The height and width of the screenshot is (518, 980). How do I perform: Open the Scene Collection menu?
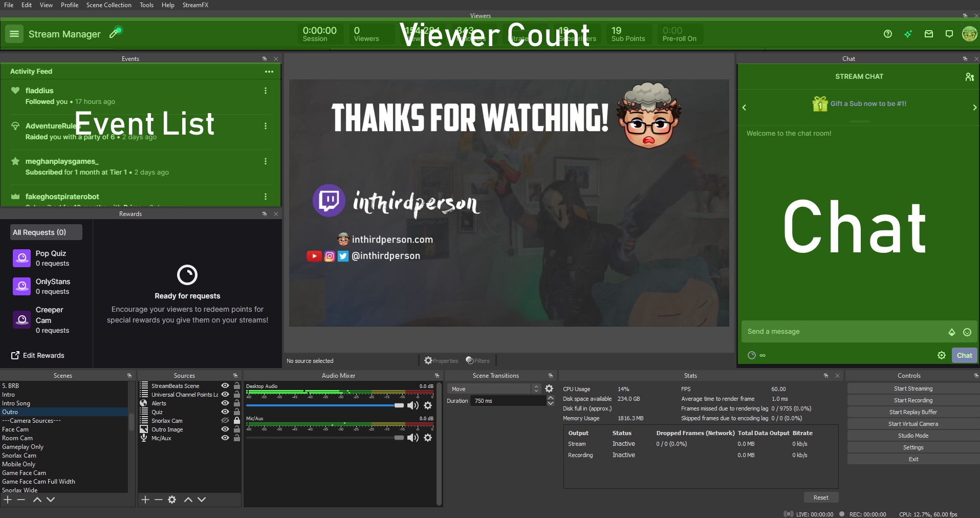click(x=109, y=5)
